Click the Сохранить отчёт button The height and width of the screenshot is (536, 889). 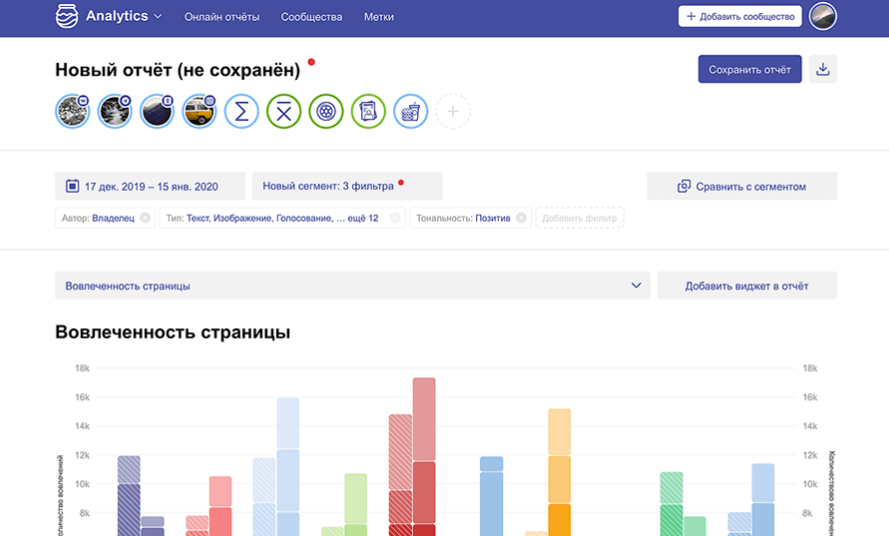coord(749,69)
